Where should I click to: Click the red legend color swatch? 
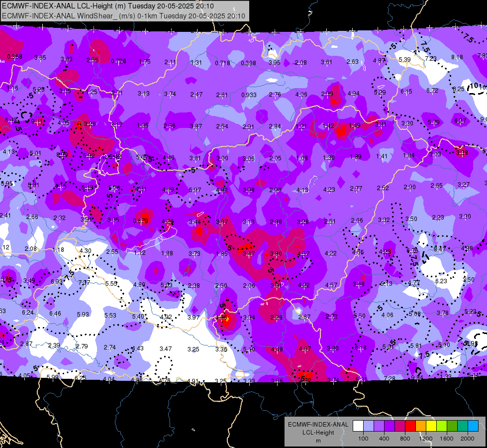410,426
